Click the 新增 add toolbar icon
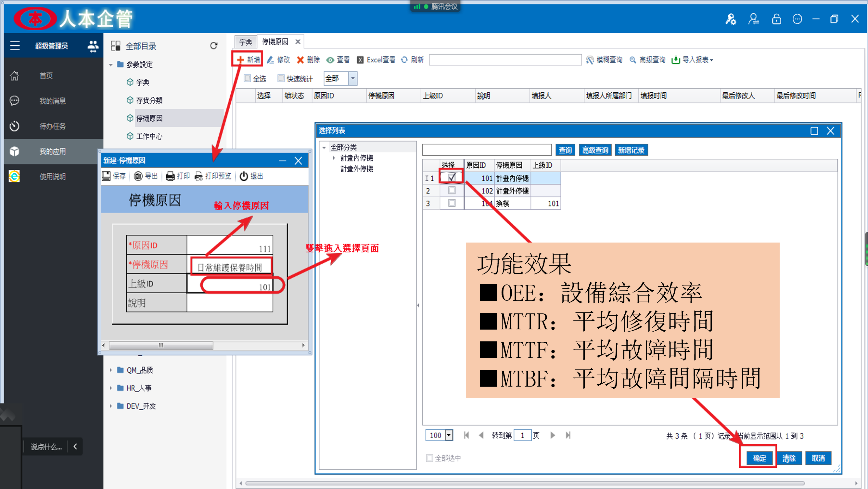 pyautogui.click(x=240, y=60)
